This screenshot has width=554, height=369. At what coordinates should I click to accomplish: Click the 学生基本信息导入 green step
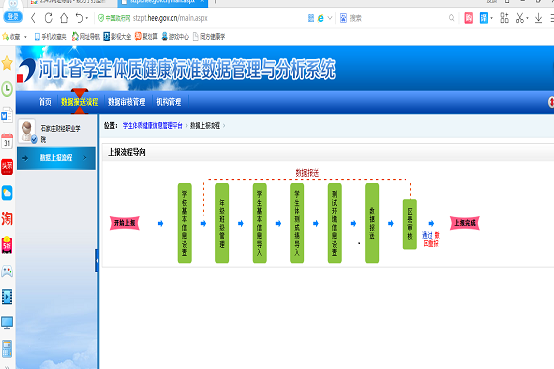(x=260, y=223)
